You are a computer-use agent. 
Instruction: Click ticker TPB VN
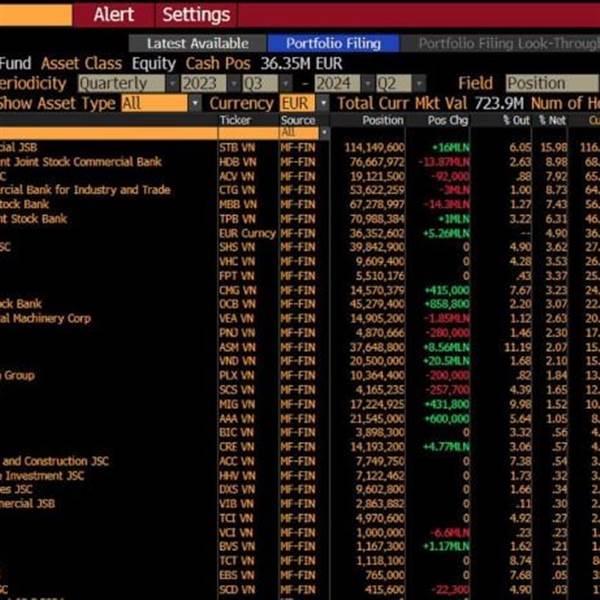237,219
